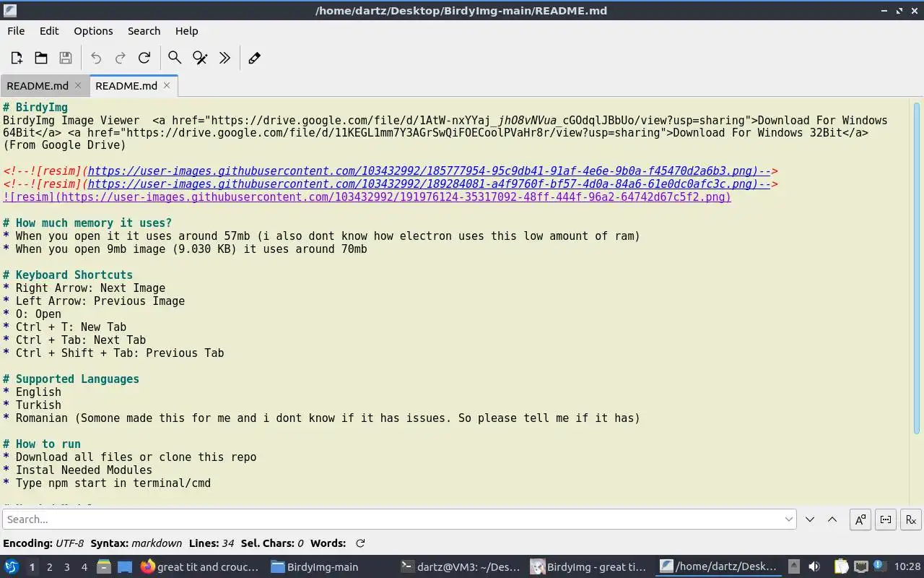Switch to the Firefox 'great tit' taskbar window
Viewport: 924px width, 578px height.
pos(200,567)
